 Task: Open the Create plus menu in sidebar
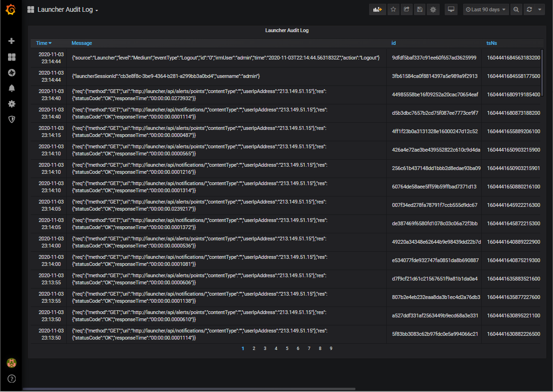[x=11, y=41]
